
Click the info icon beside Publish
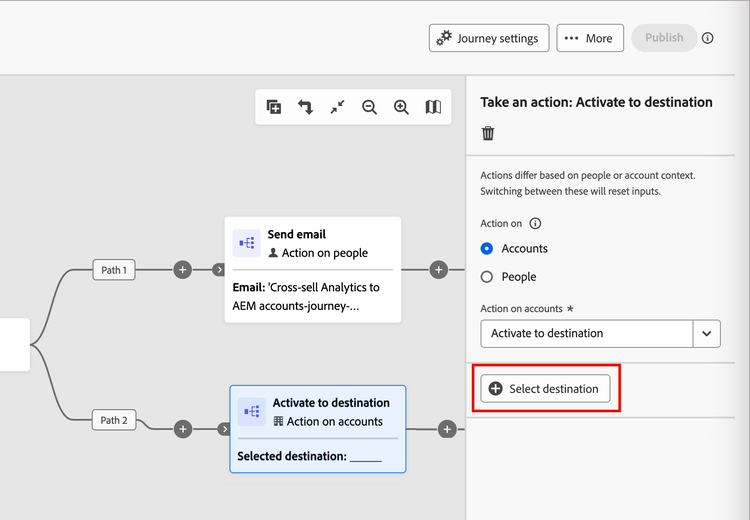[x=708, y=38]
